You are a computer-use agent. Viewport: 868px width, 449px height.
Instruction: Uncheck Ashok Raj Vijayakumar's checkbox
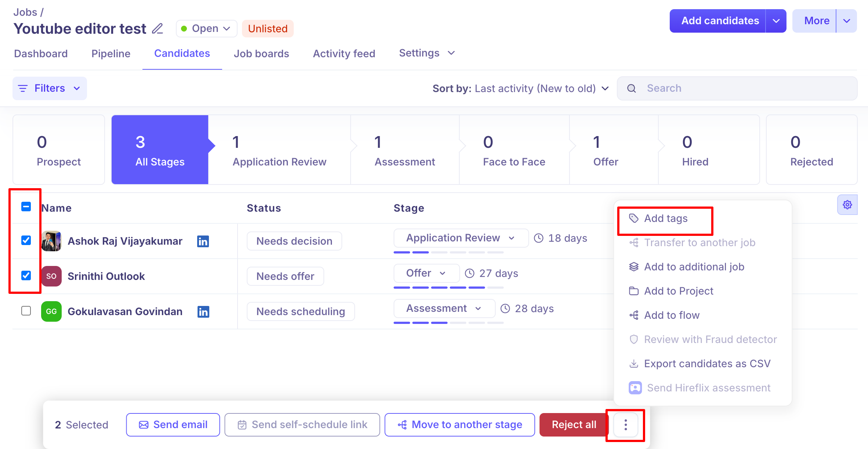[26, 240]
